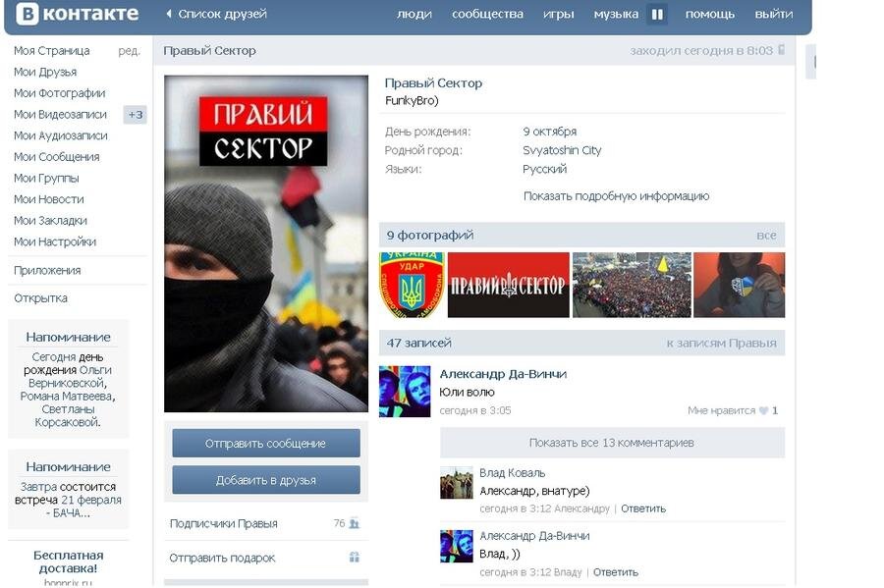Screen dimensions: 884x588
Task: Click Влад Коваль comment avatar
Action: pos(456,483)
